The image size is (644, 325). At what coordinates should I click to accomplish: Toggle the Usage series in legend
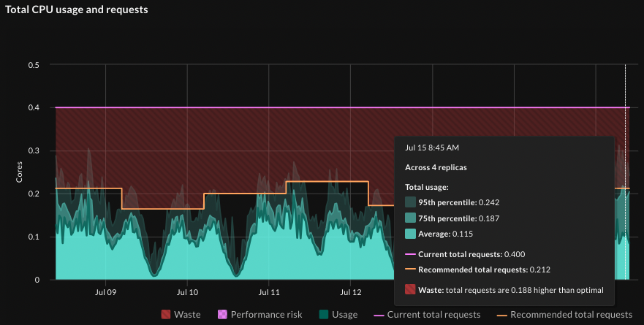[x=344, y=315]
